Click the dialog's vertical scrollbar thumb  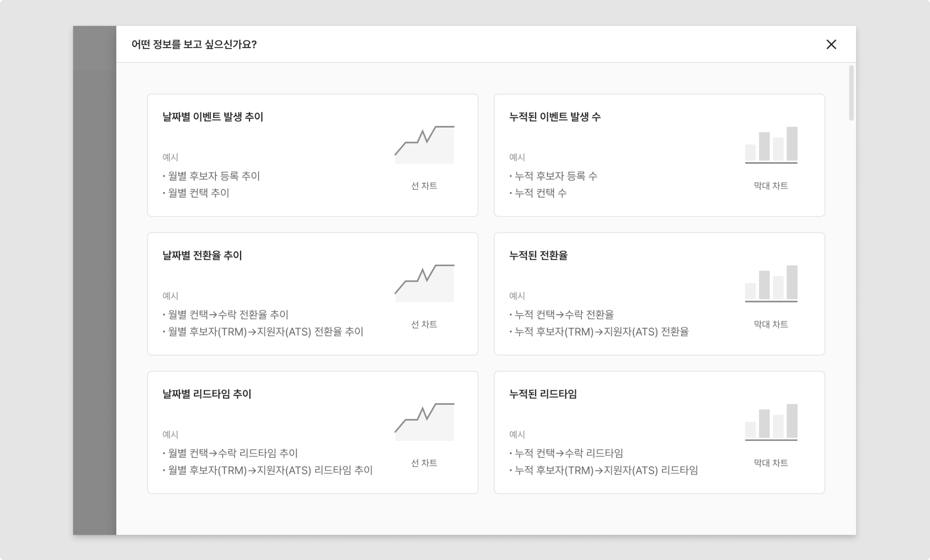(851, 93)
